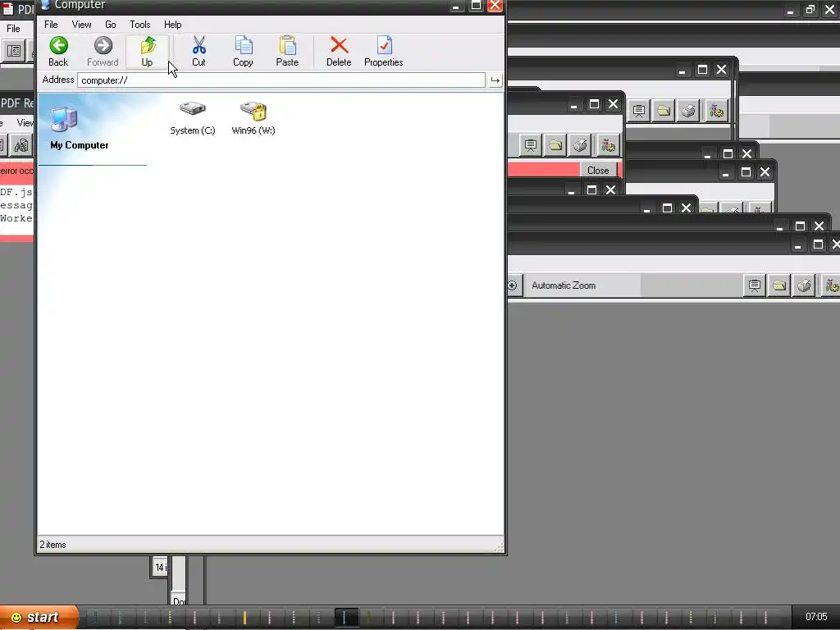Open the Go menu
The width and height of the screenshot is (840, 630).
tap(111, 25)
